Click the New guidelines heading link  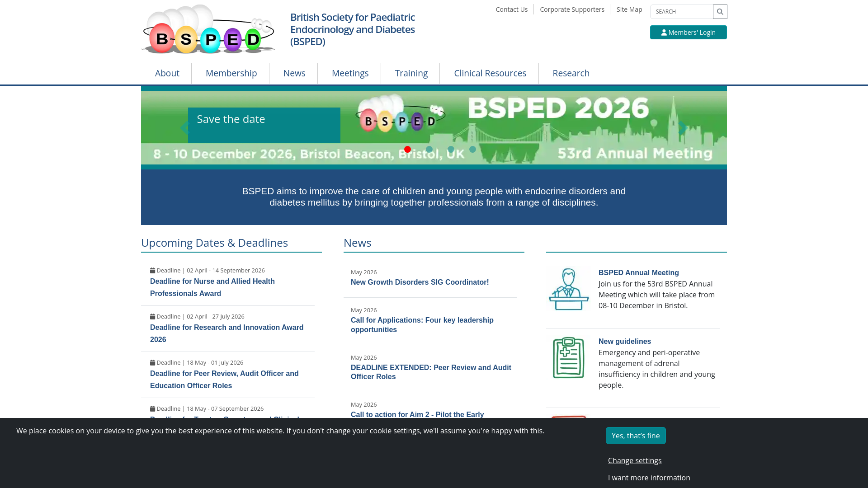click(624, 342)
